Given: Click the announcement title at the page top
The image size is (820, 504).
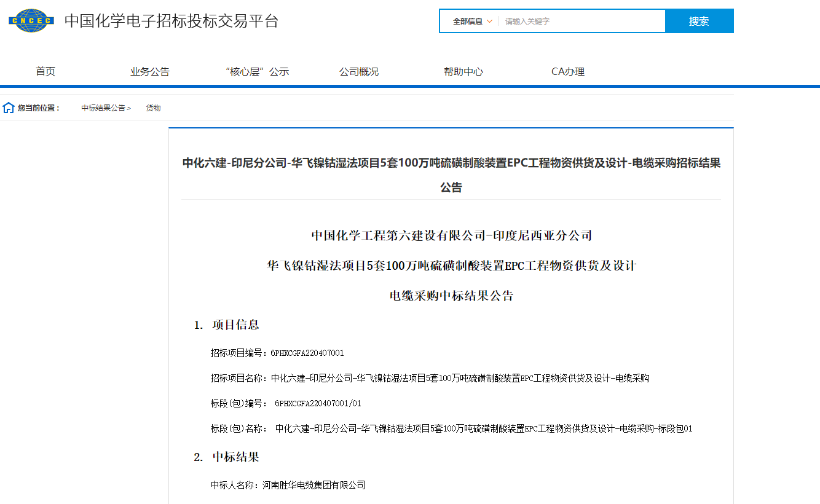Looking at the screenshot, I should tap(451, 175).
